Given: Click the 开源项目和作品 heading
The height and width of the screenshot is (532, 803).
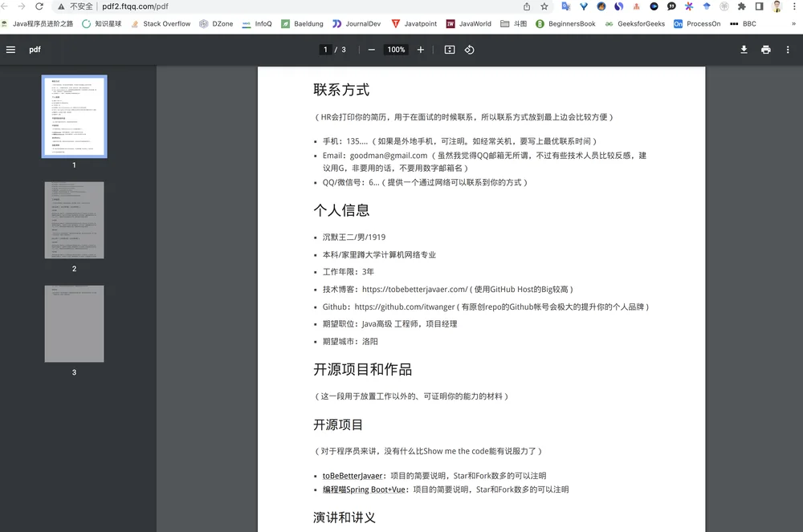Looking at the screenshot, I should [x=363, y=369].
